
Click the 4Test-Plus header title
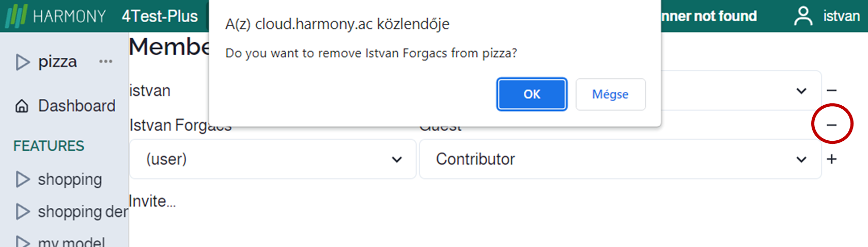click(160, 16)
